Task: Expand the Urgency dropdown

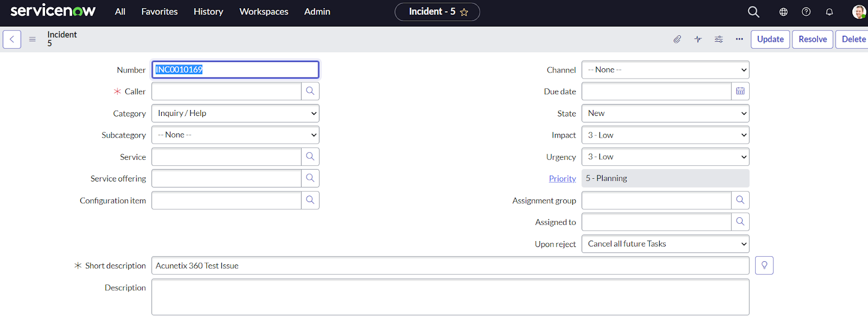Action: [x=666, y=157]
